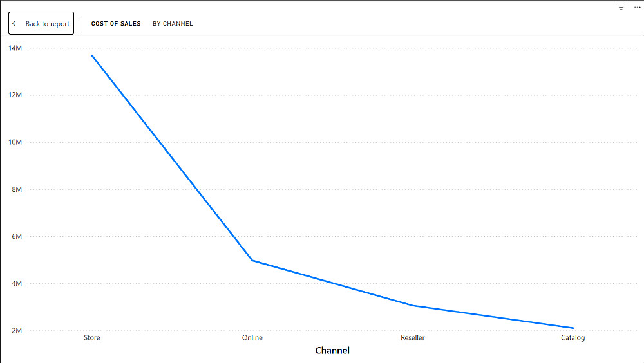Select the Reseller data point on the line
The image size is (644, 363).
click(412, 305)
